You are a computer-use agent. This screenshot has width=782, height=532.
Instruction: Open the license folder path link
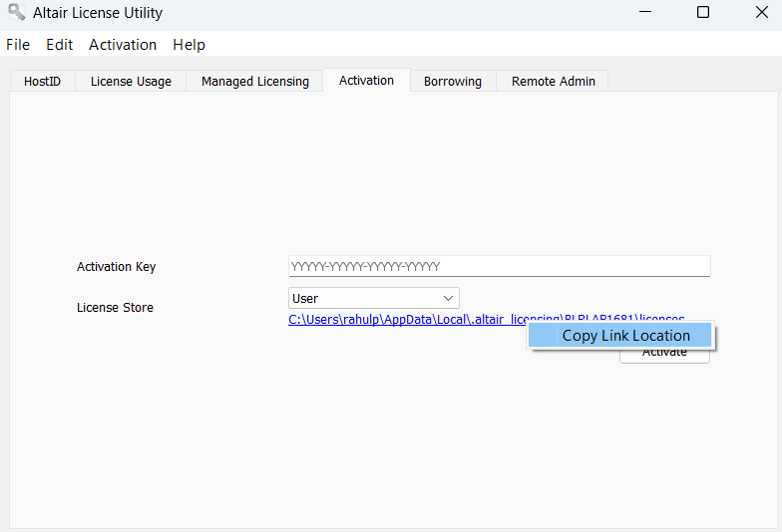(x=400, y=320)
